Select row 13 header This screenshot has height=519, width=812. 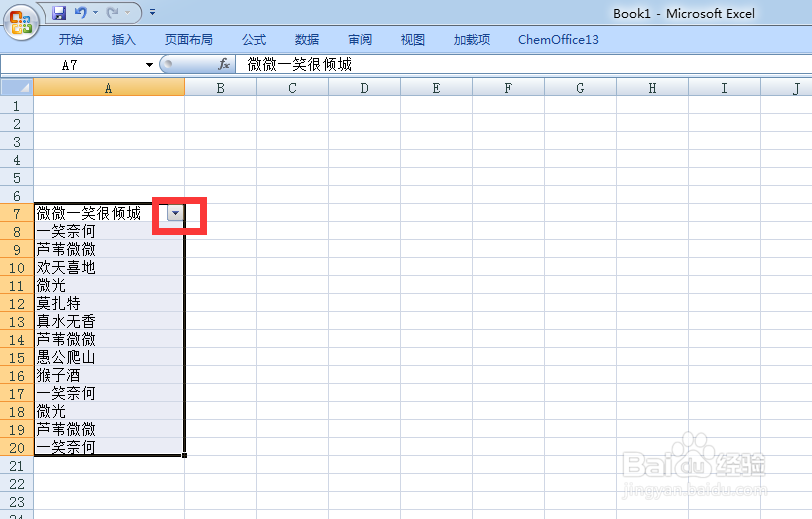[x=17, y=322]
